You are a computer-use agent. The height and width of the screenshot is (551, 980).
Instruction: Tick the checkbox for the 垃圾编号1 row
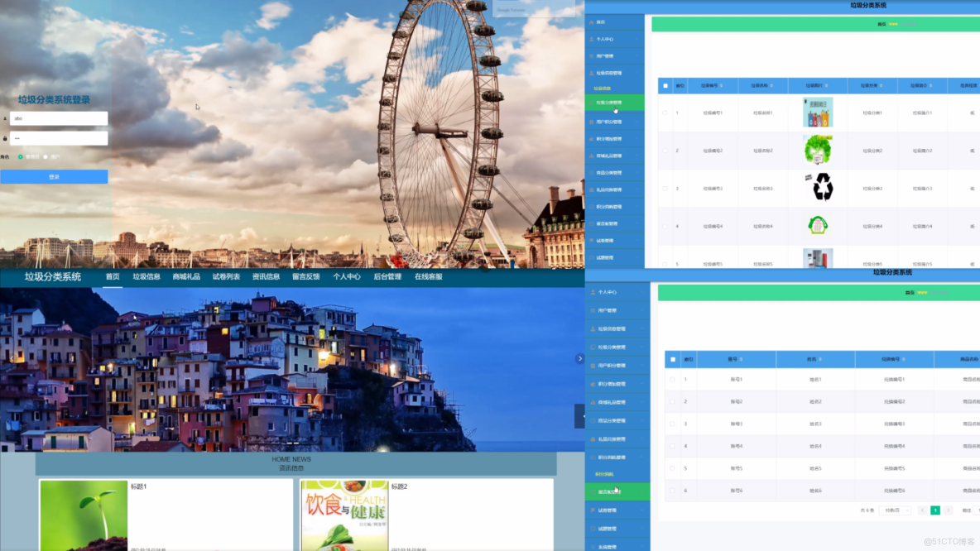click(x=665, y=113)
